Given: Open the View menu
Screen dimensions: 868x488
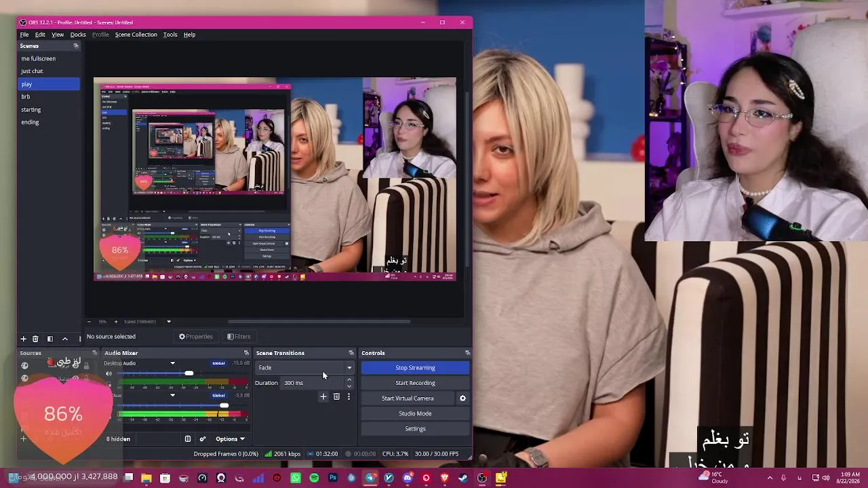Looking at the screenshot, I should tap(58, 35).
